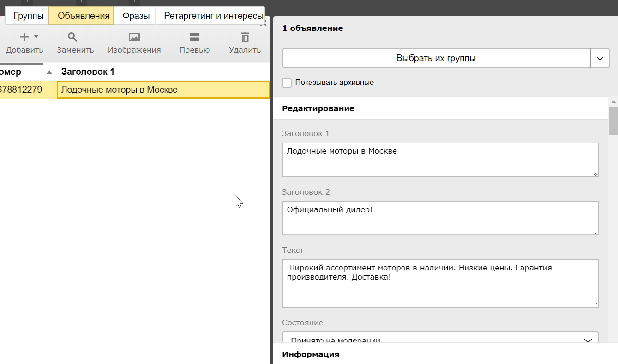This screenshot has height=364, width=618.
Task: Open the Ретаргетинг и интересы tab
Action: (x=213, y=16)
